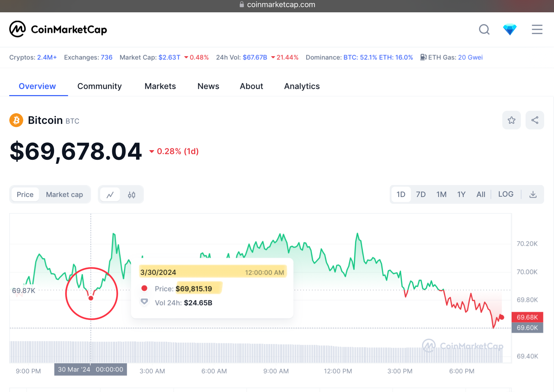Set chart range to 1M
Screen dimensions: 554x392
pos(441,195)
